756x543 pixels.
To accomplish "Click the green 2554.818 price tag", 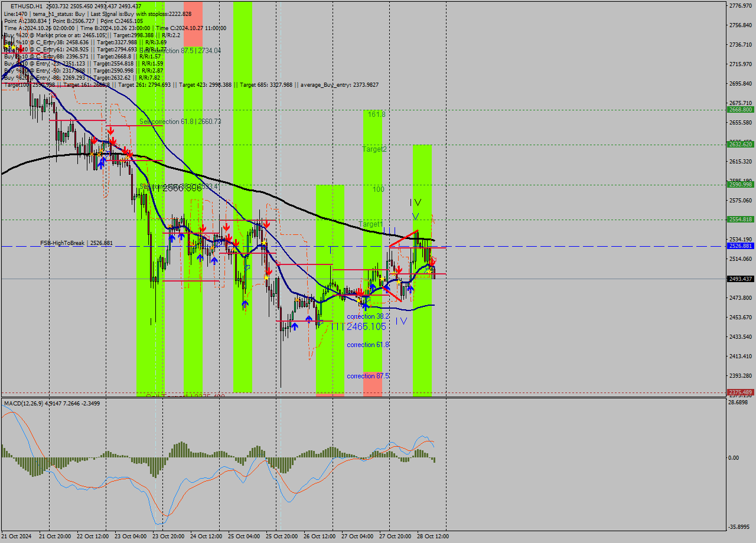I will click(x=740, y=219).
